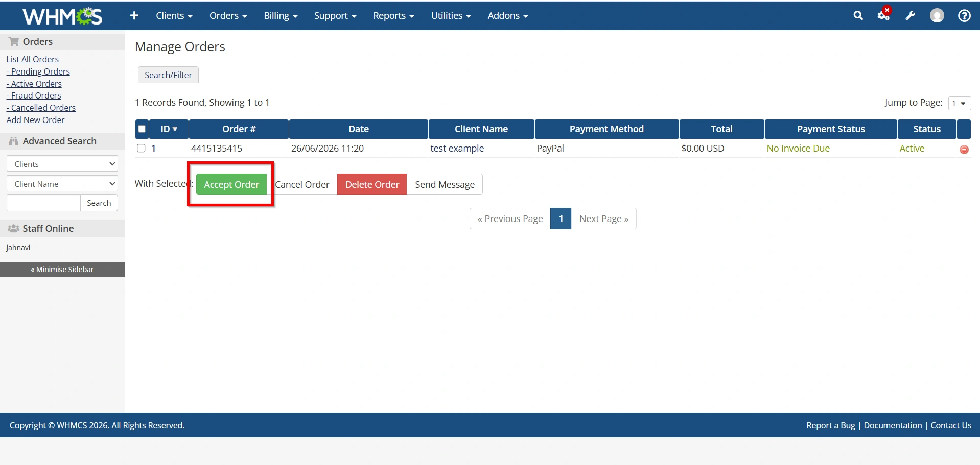The image size is (980, 465).
Task: Select page 1 in pagination
Action: point(561,219)
